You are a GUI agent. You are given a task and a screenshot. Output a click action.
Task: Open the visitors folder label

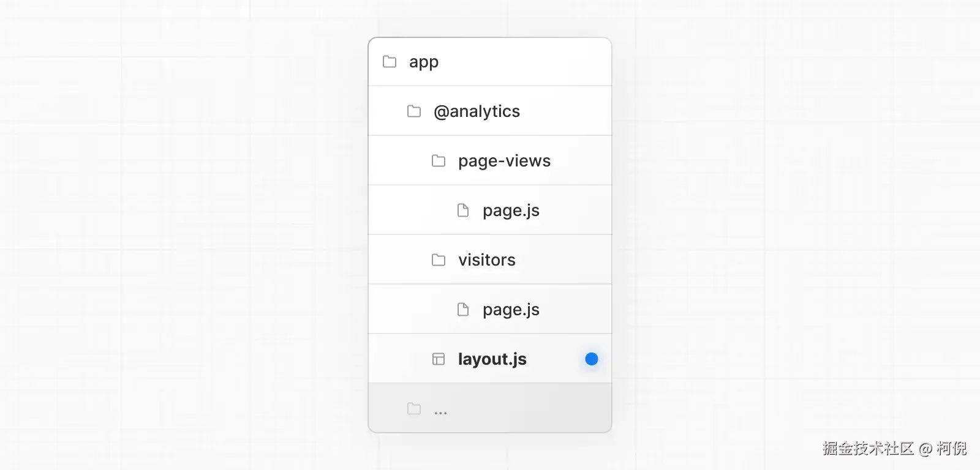[x=487, y=260]
